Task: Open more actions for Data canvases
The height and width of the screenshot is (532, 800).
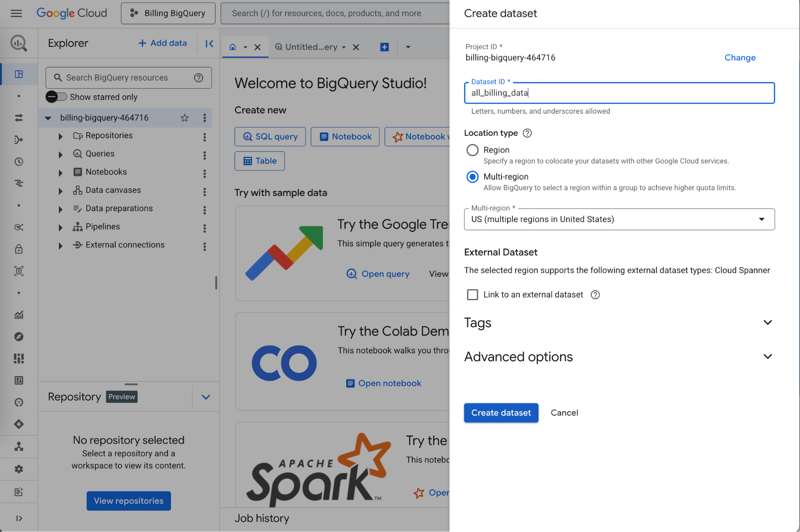Action: (x=205, y=192)
